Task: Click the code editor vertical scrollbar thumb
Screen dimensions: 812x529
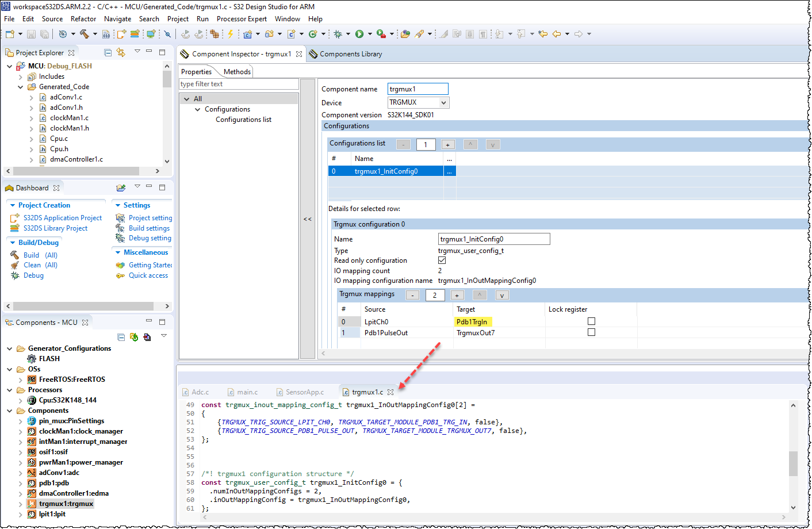Action: 793,463
